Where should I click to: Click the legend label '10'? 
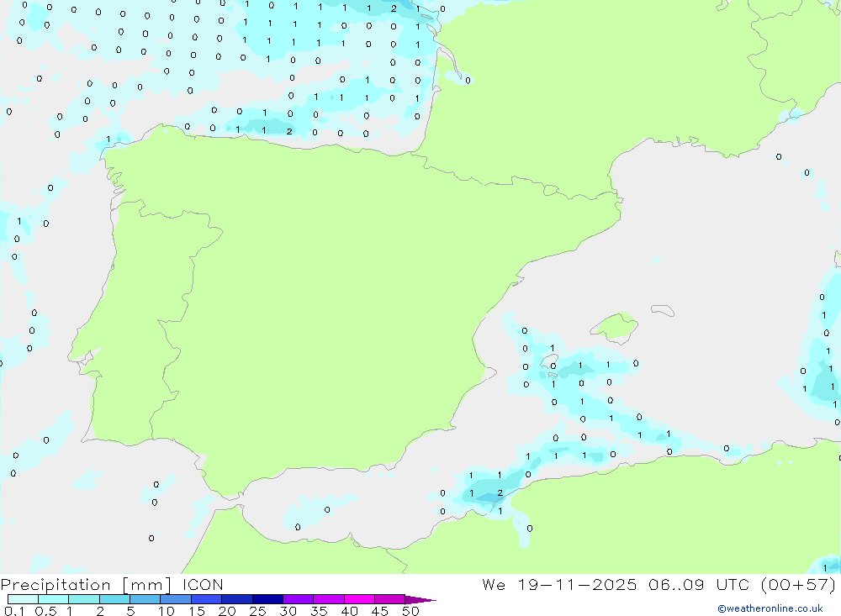[167, 611]
